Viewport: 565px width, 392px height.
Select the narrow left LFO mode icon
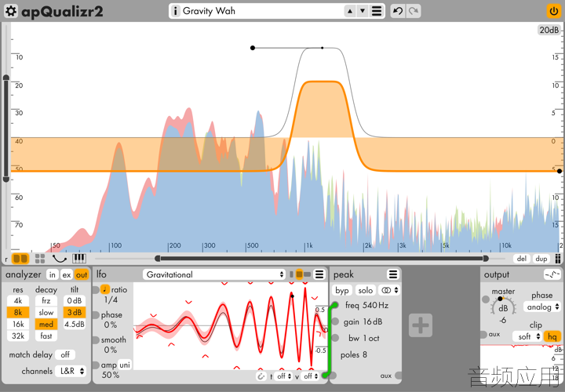291,274
